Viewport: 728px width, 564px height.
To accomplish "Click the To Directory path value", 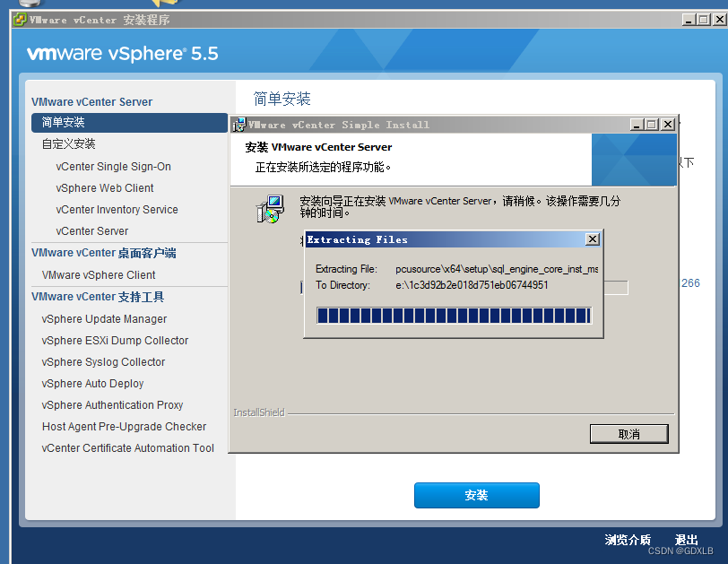I will tap(472, 285).
